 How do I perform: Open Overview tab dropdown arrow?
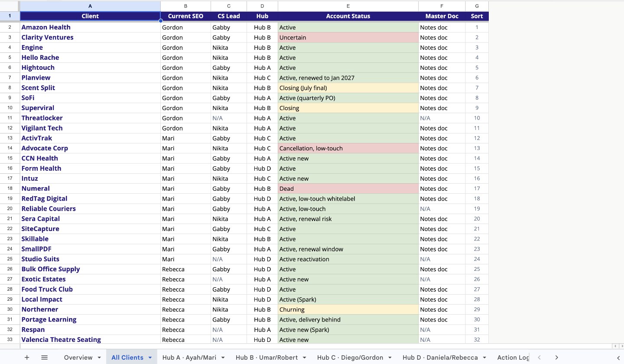coord(99,358)
